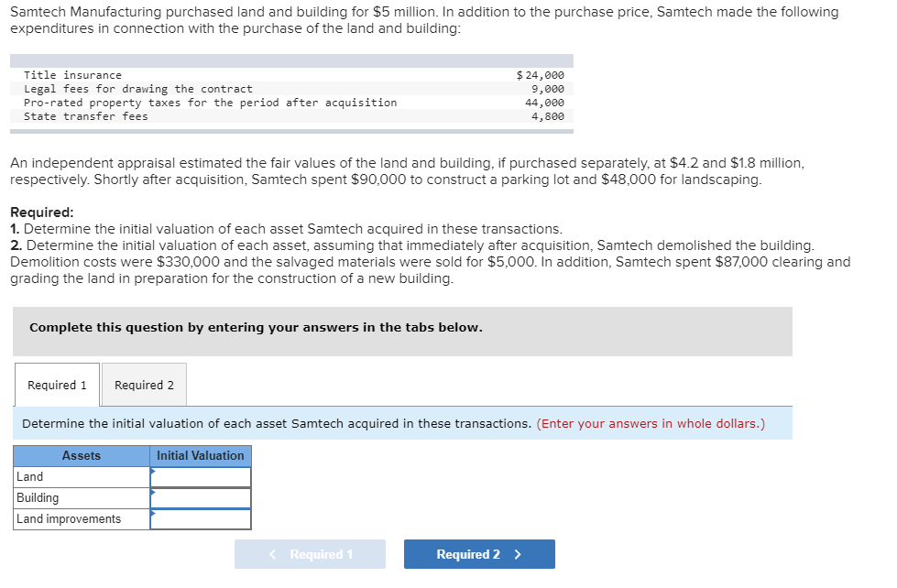The image size is (897, 588).
Task: Select the State transfer fees line
Action: click(x=86, y=116)
